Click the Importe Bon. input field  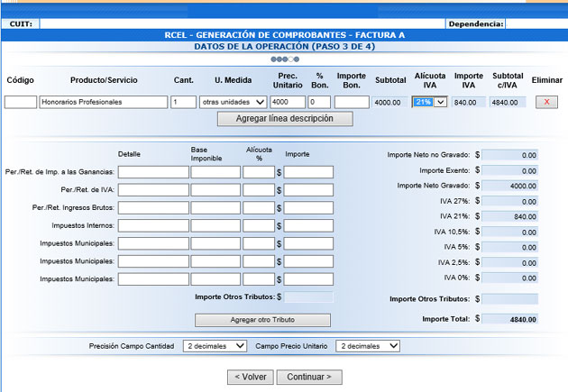pyautogui.click(x=351, y=102)
